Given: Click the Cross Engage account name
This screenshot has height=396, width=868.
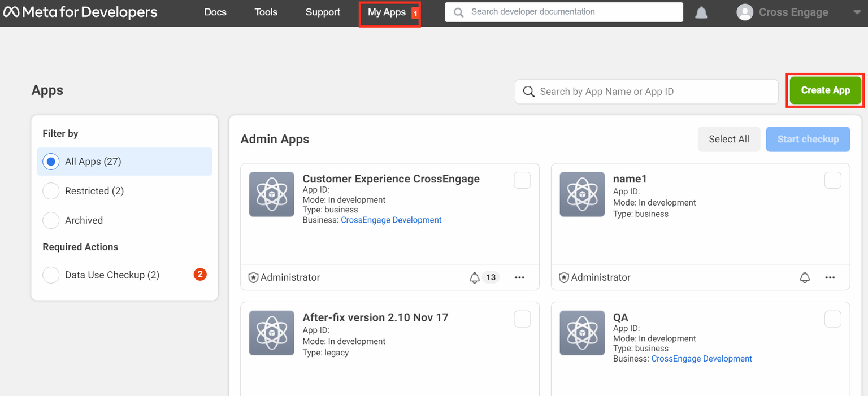Looking at the screenshot, I should pos(793,12).
